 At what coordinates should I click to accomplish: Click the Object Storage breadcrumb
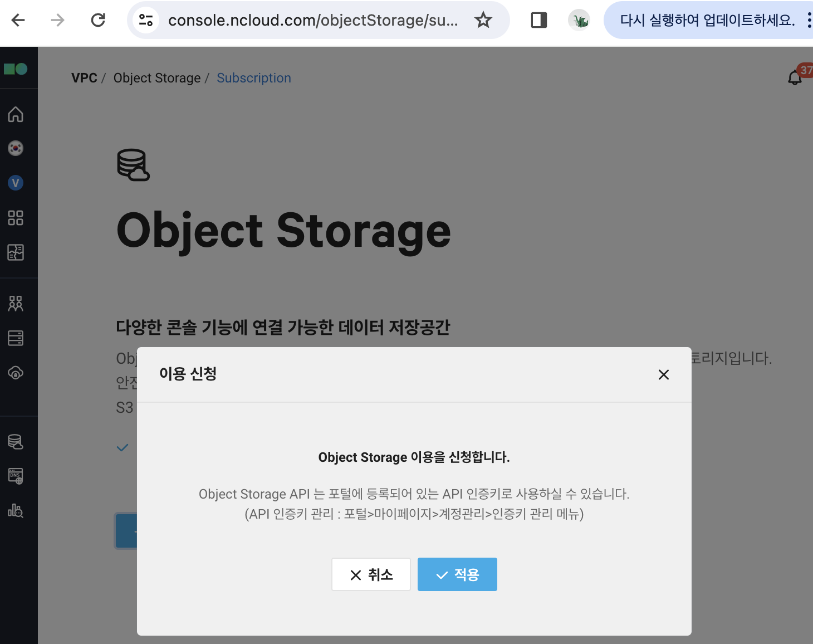[157, 78]
